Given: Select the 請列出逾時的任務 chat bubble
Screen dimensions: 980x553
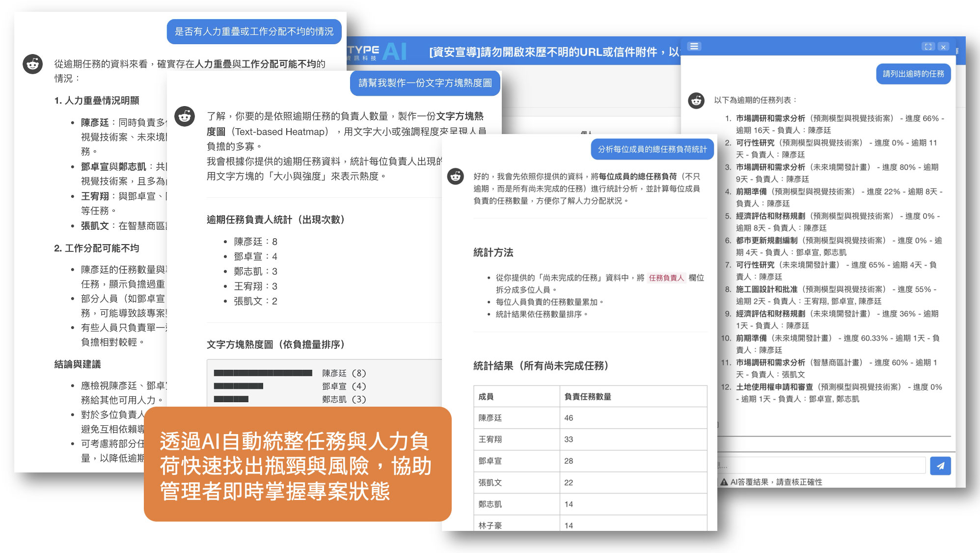Looking at the screenshot, I should tap(913, 74).
